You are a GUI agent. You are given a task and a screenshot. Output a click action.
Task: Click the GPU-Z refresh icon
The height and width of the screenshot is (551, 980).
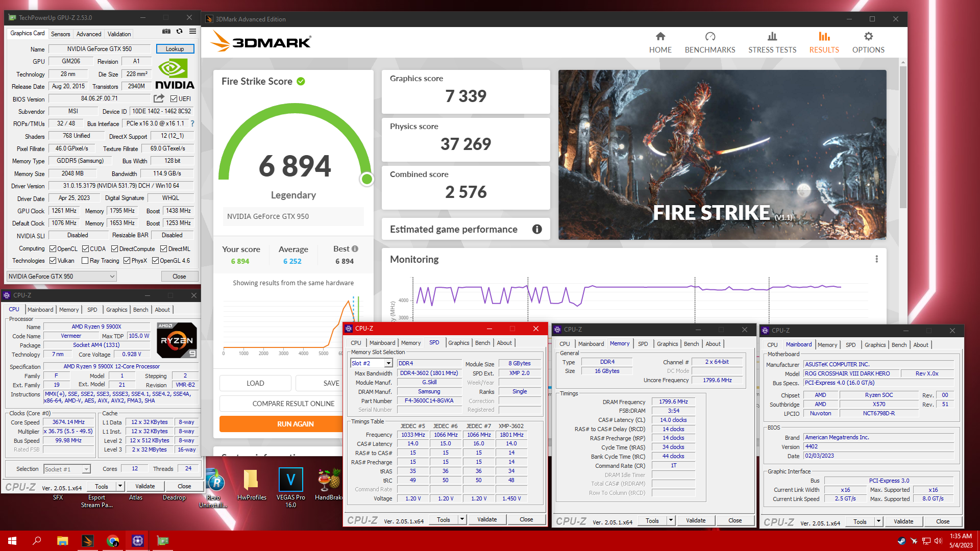click(x=180, y=32)
